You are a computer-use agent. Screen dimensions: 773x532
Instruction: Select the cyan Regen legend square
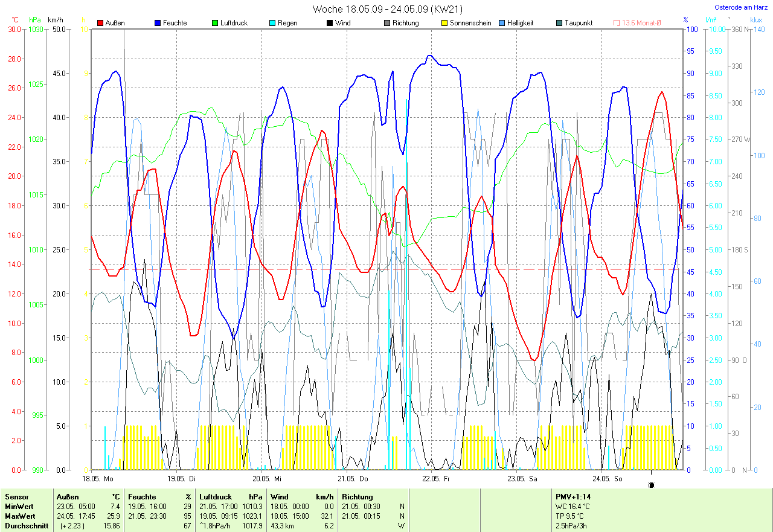[272, 23]
